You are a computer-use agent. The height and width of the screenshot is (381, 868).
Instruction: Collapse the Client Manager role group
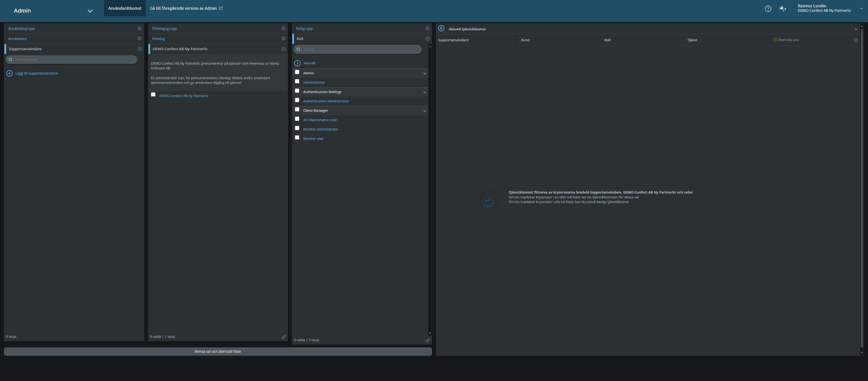425,111
